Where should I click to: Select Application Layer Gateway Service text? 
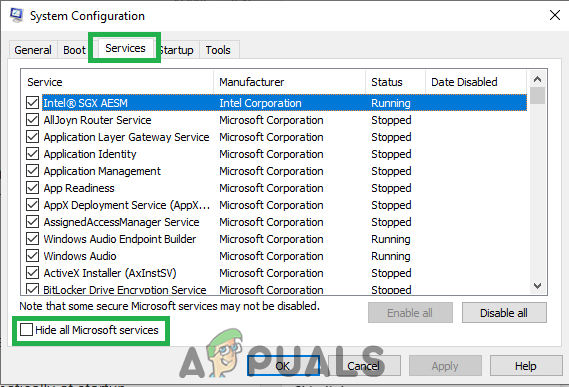pos(126,137)
